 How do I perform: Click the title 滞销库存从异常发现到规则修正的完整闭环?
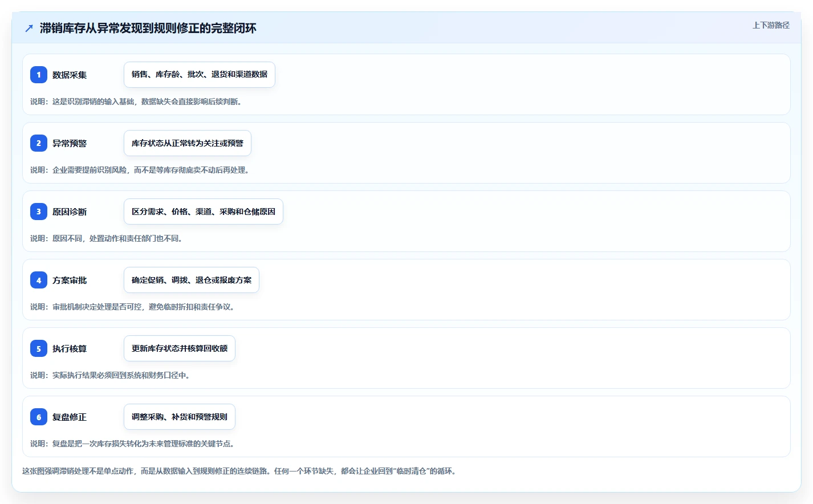pyautogui.click(x=148, y=28)
